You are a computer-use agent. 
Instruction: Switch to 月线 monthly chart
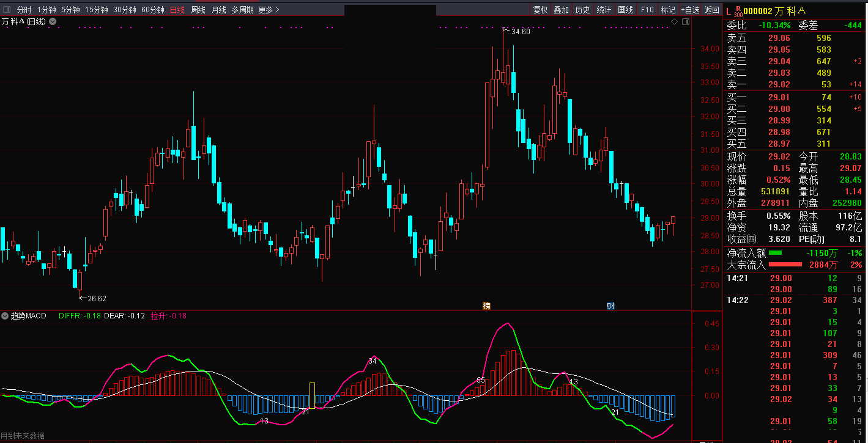coord(218,10)
